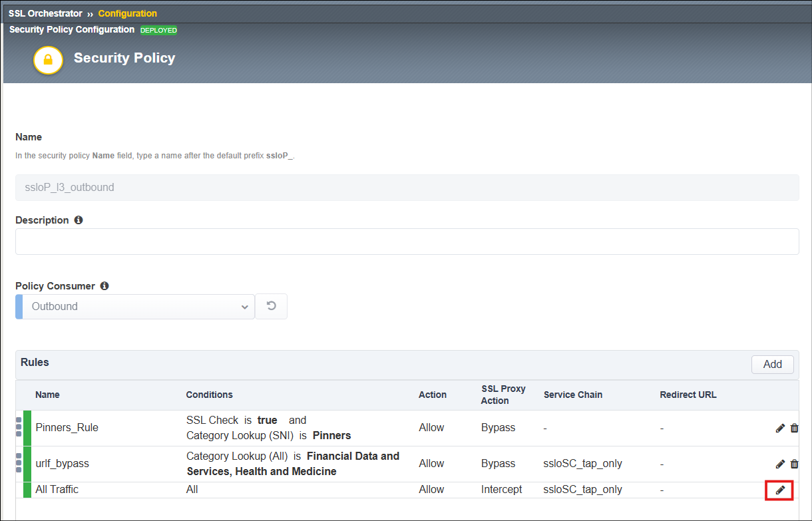Click the reset arrow beside Policy Consumer

(271, 306)
